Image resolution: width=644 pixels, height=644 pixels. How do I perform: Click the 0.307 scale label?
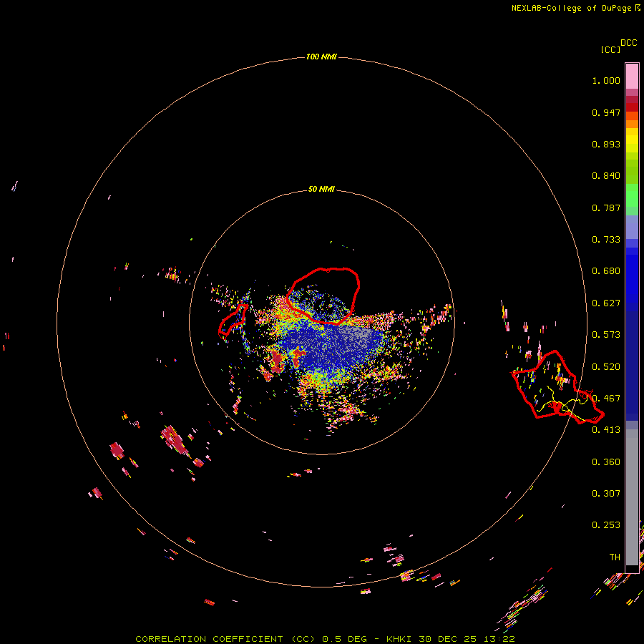606,494
